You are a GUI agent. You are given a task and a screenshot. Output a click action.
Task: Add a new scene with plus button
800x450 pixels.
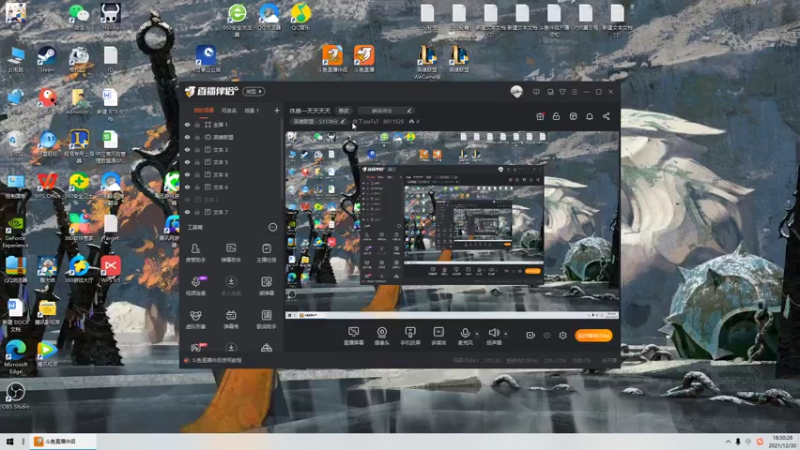tap(277, 111)
